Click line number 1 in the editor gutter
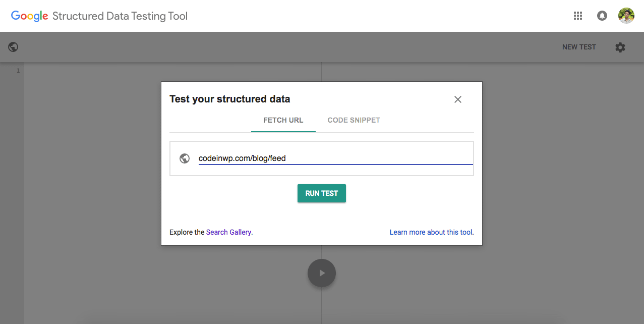 click(x=18, y=71)
